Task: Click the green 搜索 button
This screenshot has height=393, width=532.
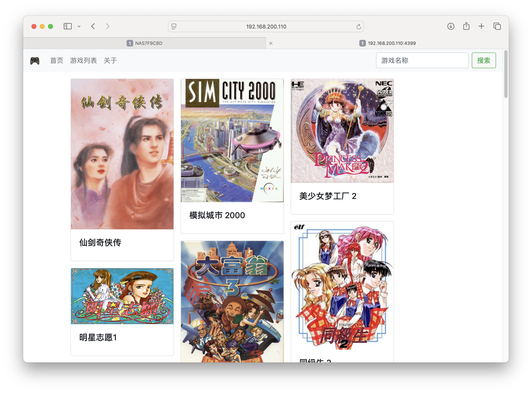Action: coord(484,60)
